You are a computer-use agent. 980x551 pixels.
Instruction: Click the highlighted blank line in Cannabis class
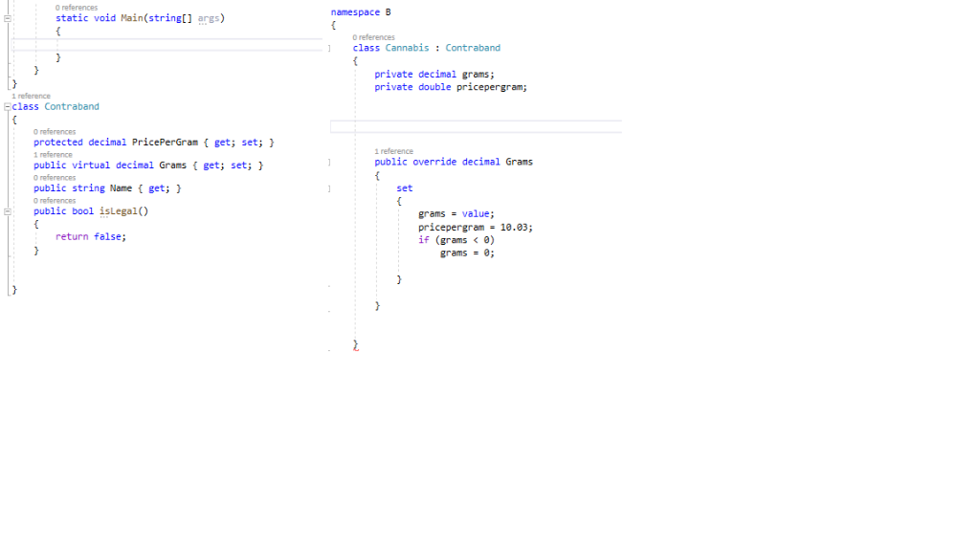point(477,127)
